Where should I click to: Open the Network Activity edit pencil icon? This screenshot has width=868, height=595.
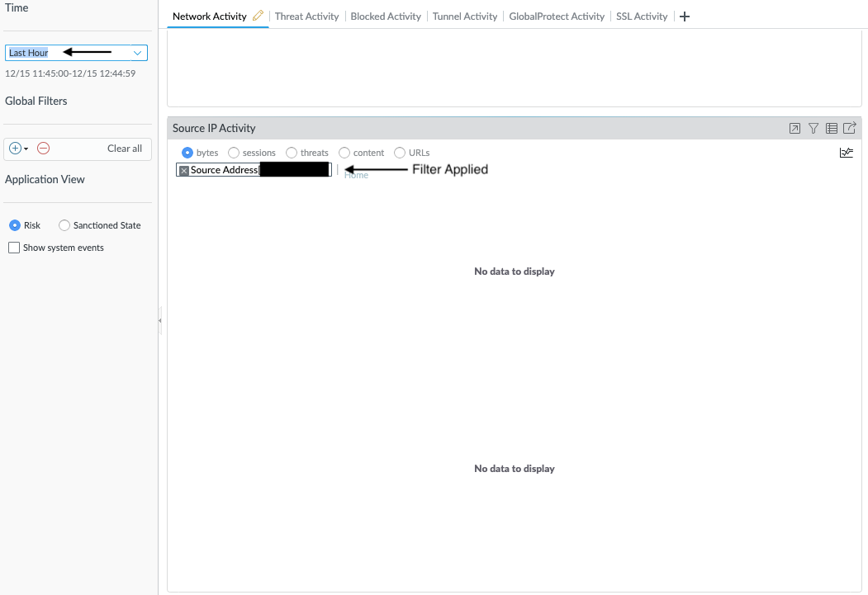(x=258, y=15)
